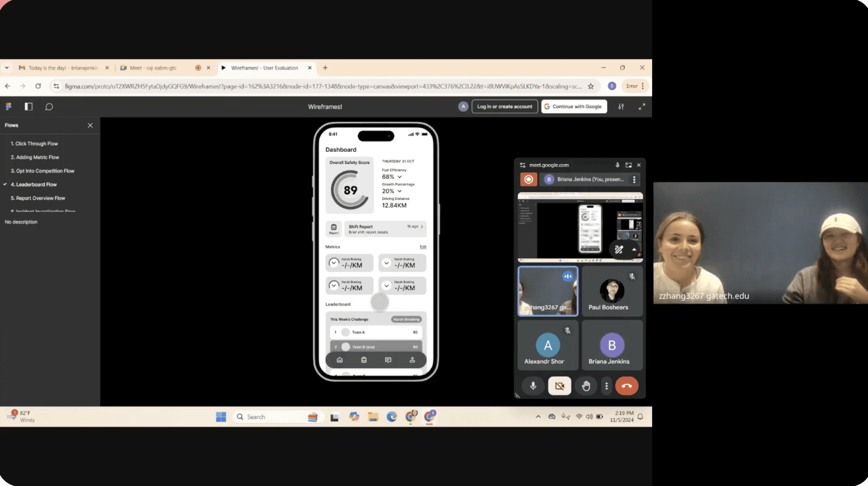Click Meet mini window site settings icon

click(522, 165)
